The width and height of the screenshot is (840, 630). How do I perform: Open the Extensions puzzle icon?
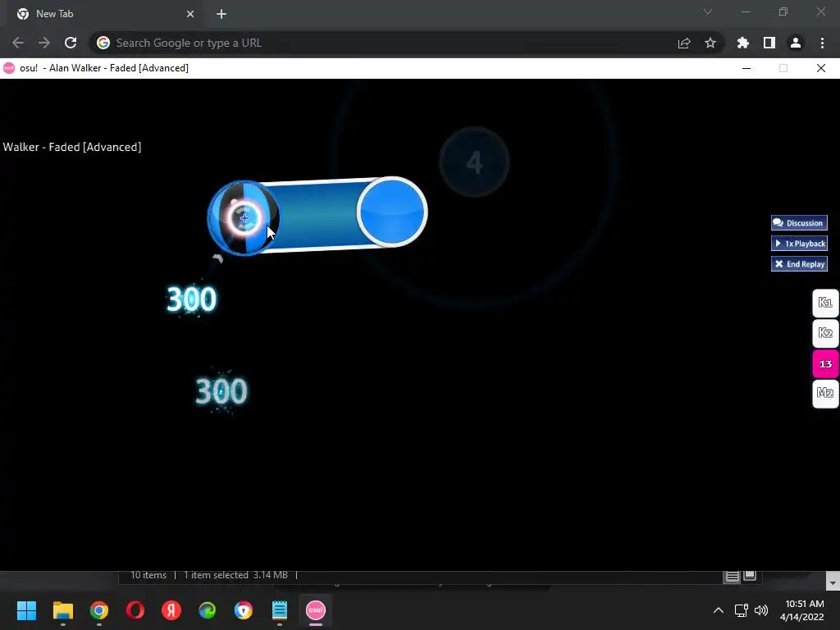pyautogui.click(x=742, y=43)
